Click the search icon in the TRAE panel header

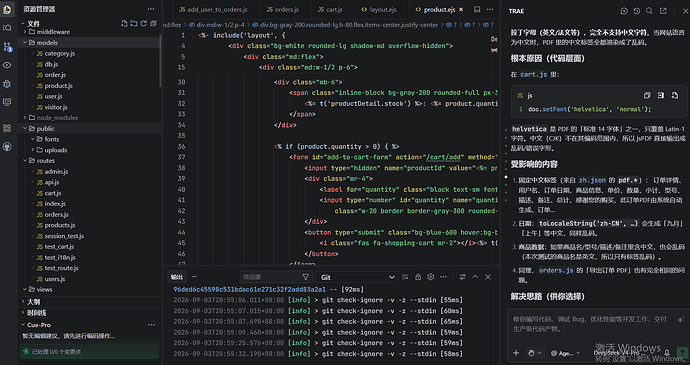click(650, 11)
